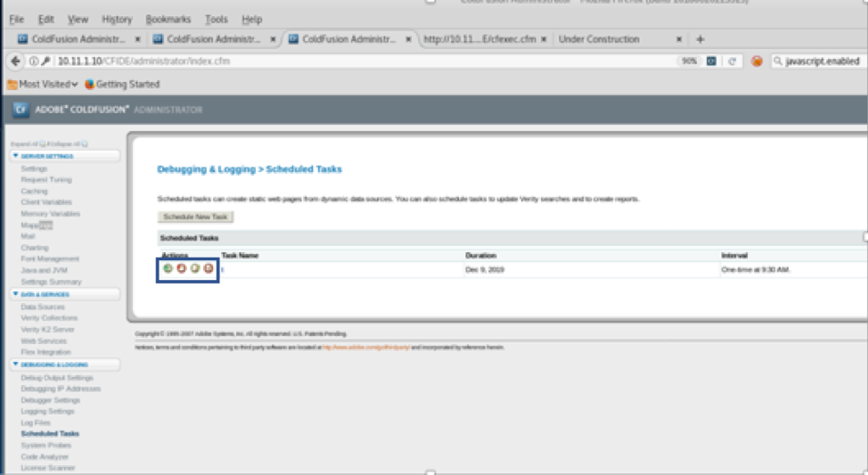The height and width of the screenshot is (475, 868).
Task: Open the scheduled task name link
Action: (x=223, y=270)
